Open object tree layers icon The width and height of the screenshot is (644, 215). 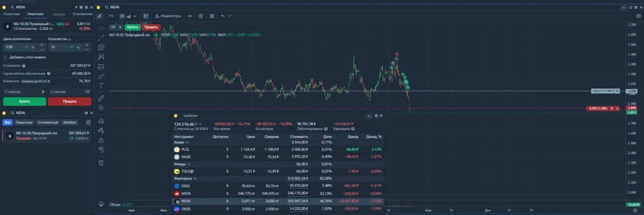coord(101,204)
